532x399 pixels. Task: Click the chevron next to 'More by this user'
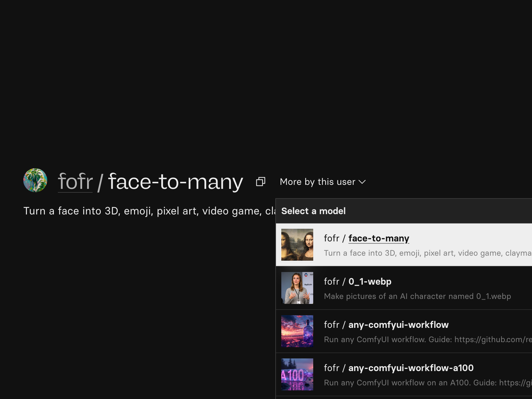362,182
